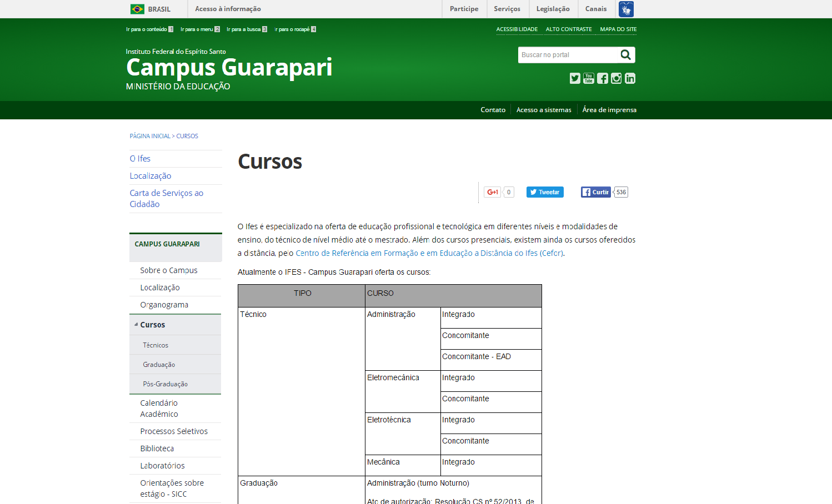The height and width of the screenshot is (504, 832).
Task: Open the Twitter social icon
Action: (x=575, y=78)
